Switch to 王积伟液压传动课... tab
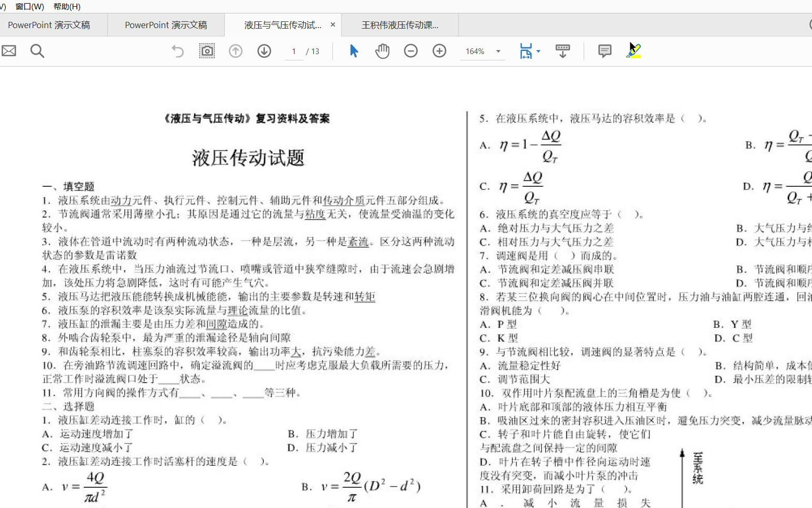 [x=400, y=25]
